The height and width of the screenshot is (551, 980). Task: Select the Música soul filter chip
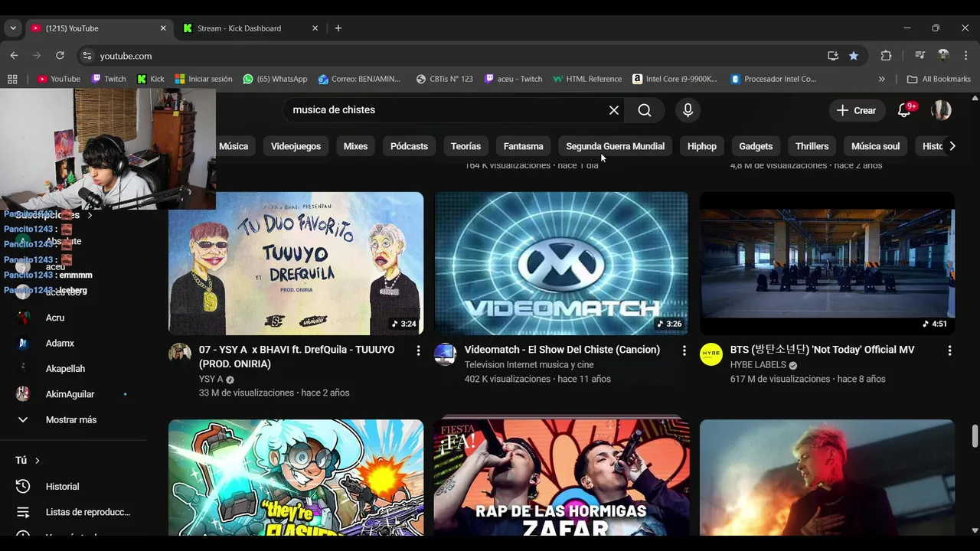(x=875, y=146)
